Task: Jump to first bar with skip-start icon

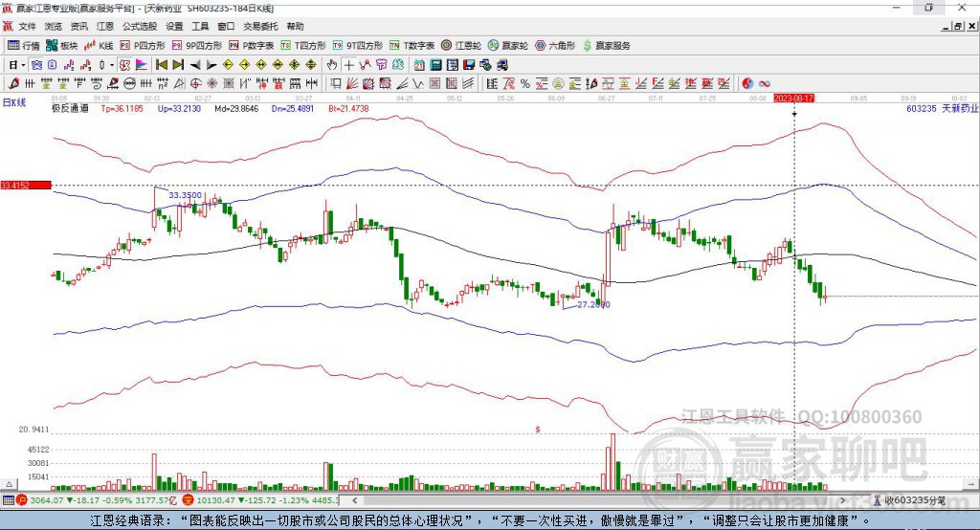Action: point(161,65)
